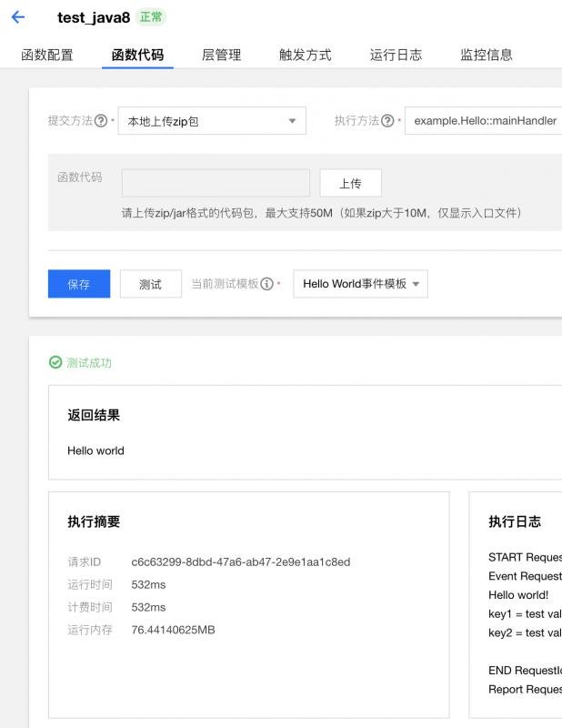
Task: Click info icon beside 当前测试模板
Action: pos(266,284)
